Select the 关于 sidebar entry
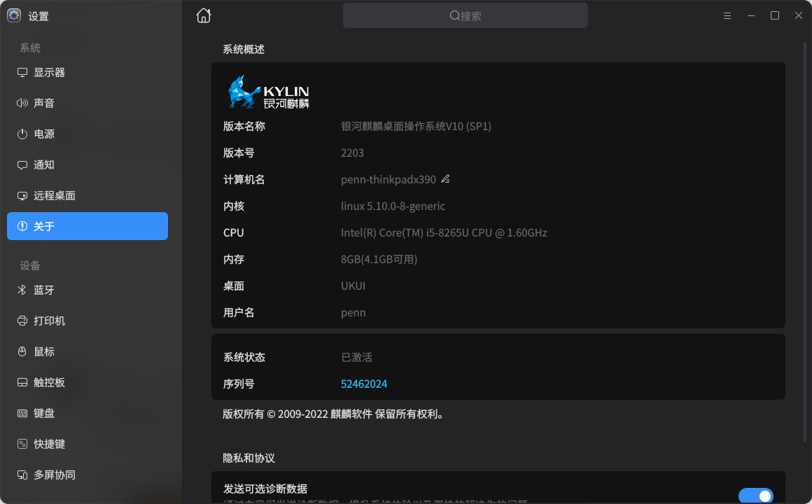This screenshot has width=812, height=504. tap(87, 226)
